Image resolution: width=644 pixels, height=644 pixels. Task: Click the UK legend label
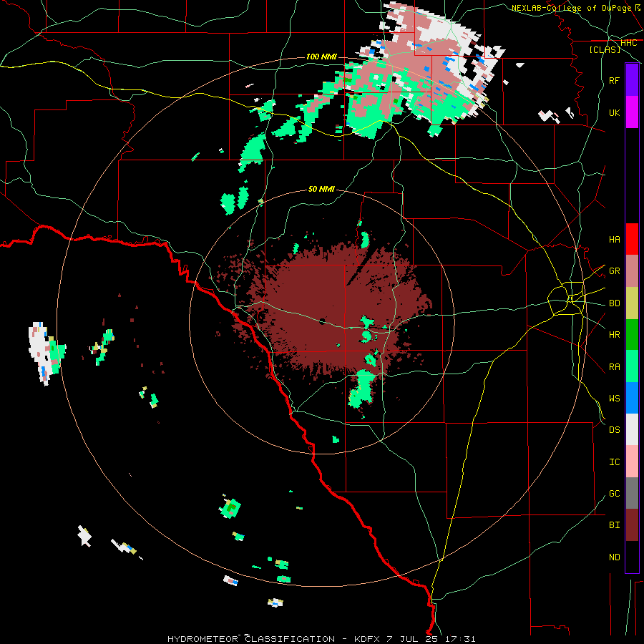tap(614, 112)
